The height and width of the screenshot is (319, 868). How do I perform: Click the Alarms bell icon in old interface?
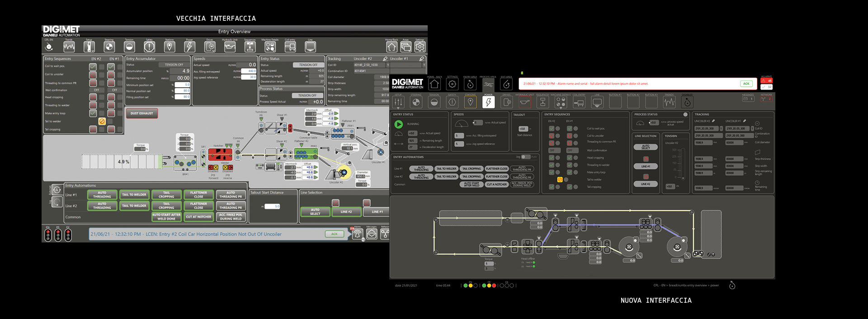coord(357,234)
